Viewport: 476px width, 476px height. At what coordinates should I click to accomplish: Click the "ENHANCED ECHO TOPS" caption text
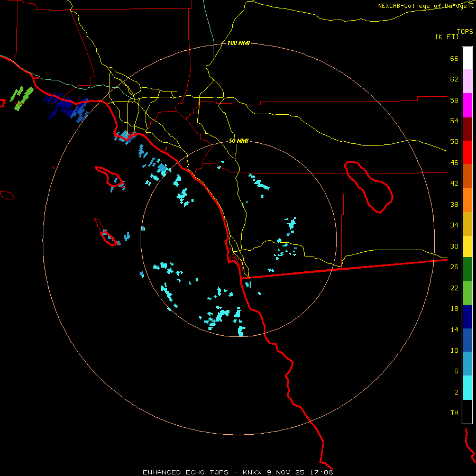[x=186, y=472]
